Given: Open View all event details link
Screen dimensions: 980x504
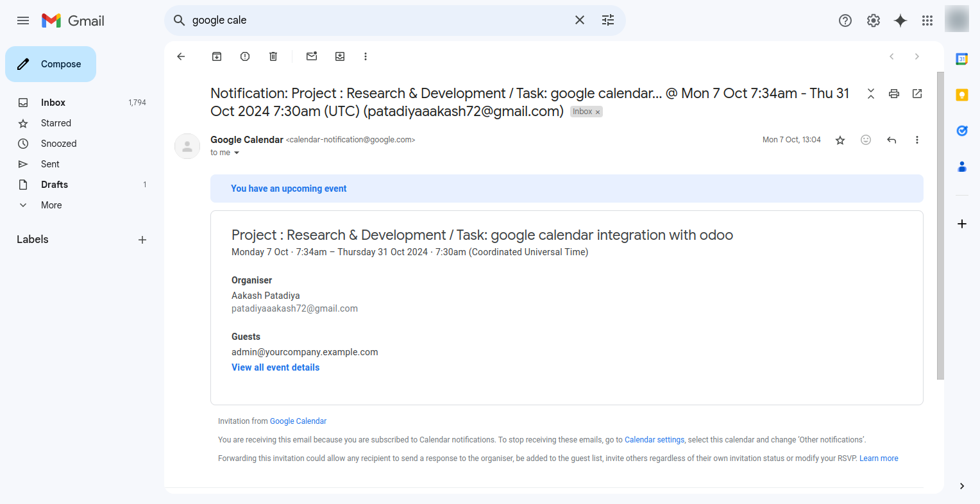Looking at the screenshot, I should click(275, 367).
